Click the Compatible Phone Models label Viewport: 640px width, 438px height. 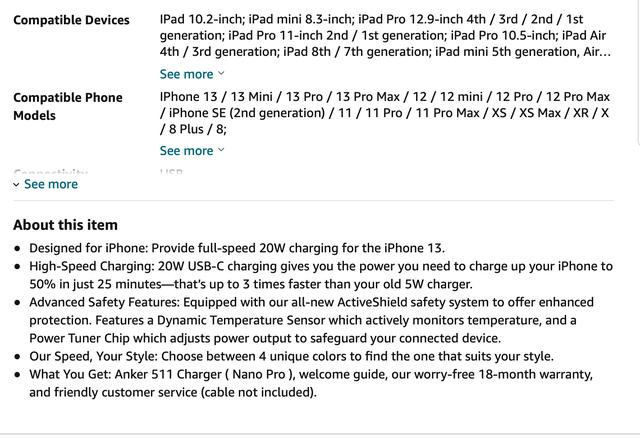[67, 106]
